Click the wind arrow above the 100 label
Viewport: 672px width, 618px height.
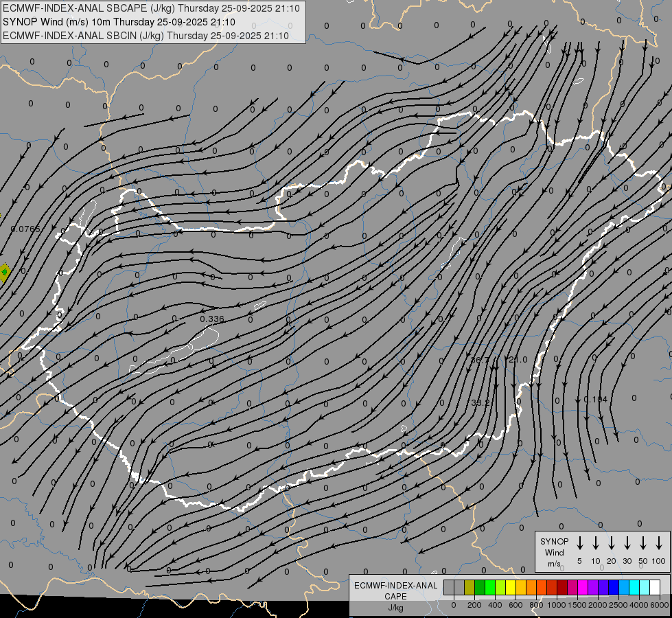659,543
